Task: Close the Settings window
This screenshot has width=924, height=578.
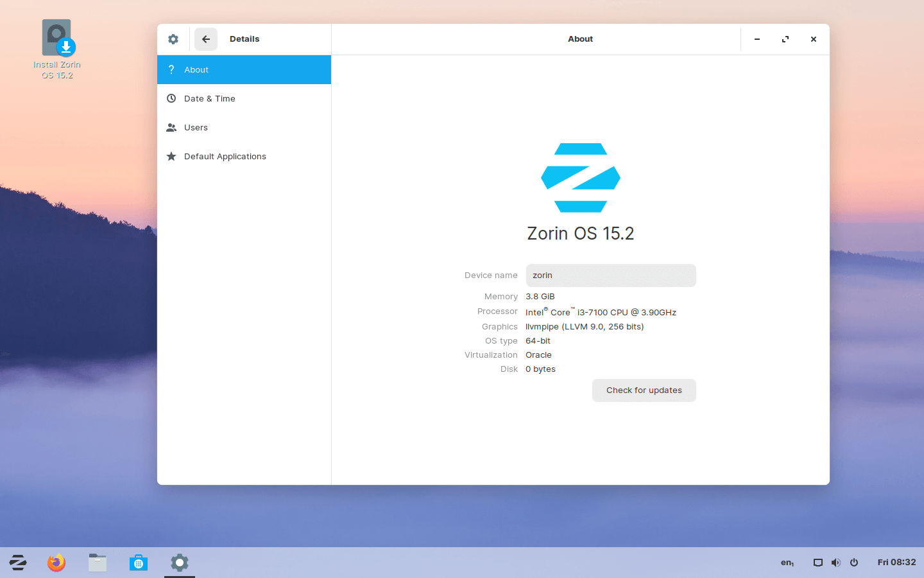Action: tap(814, 39)
